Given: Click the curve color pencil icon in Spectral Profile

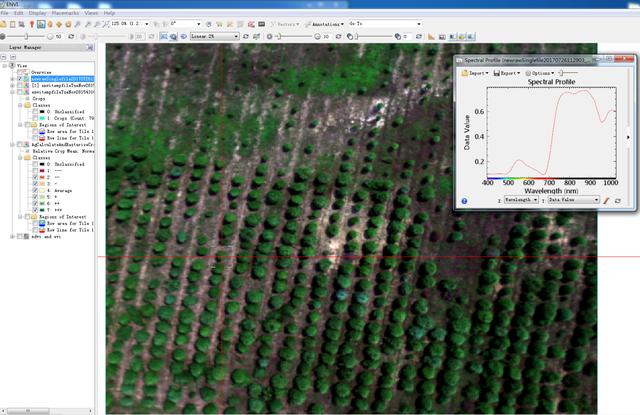Looking at the screenshot, I should tap(606, 200).
